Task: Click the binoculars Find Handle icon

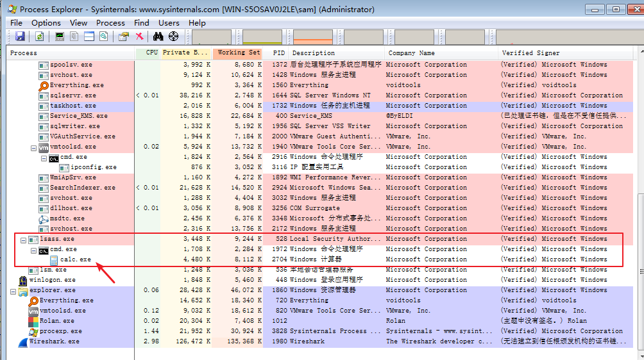Action: point(158,37)
